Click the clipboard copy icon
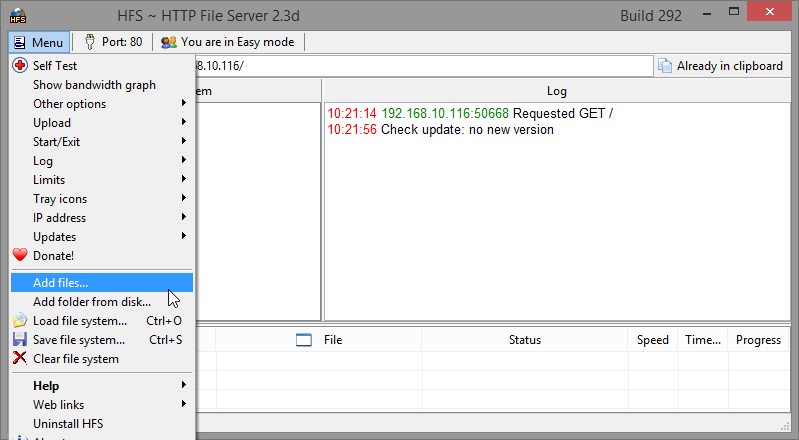The width and height of the screenshot is (799, 440). pos(664,66)
